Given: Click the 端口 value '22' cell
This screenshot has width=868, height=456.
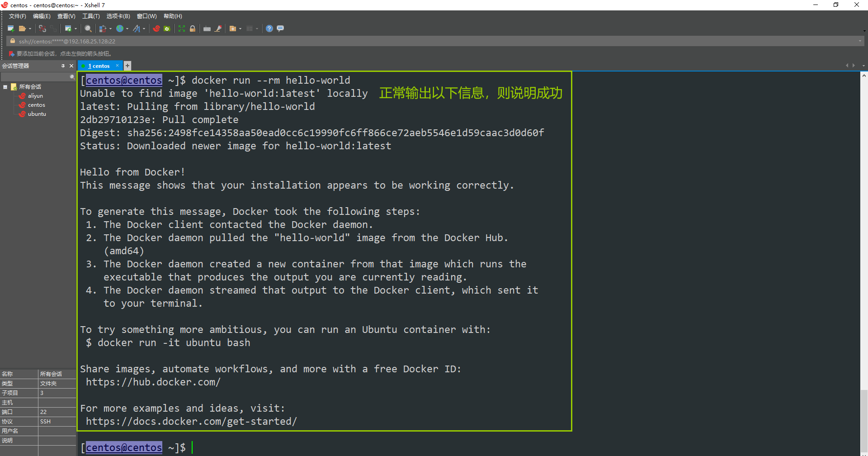Looking at the screenshot, I should (x=57, y=412).
